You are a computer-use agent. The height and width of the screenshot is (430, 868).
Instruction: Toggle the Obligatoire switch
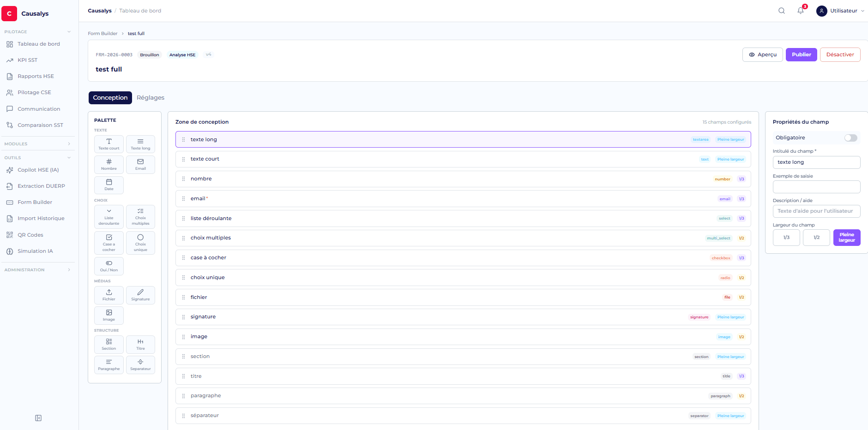click(x=850, y=138)
